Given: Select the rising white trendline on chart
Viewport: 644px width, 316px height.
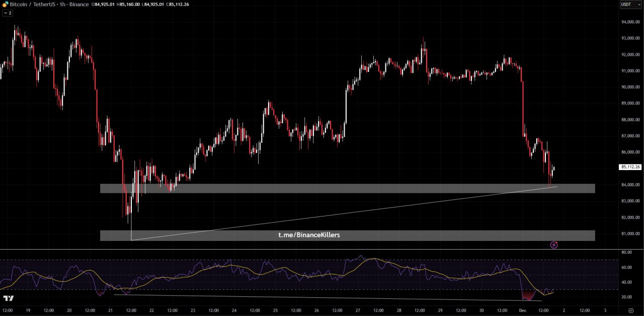Looking at the screenshot, I should pos(352,213).
